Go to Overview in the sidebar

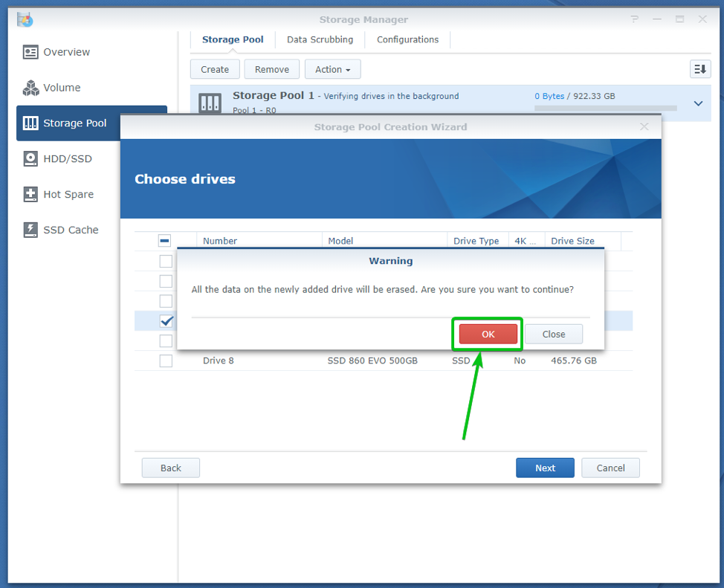click(66, 52)
